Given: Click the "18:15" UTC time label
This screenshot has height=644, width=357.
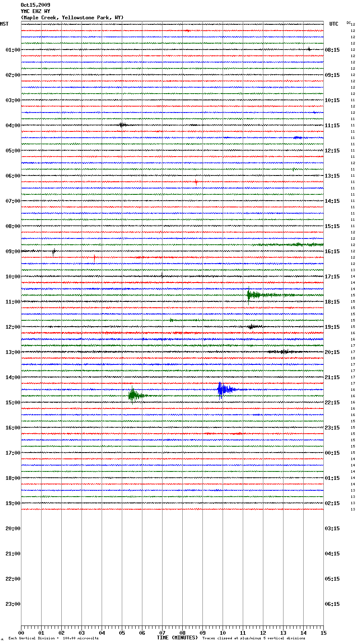Looking at the screenshot, I should 332,302.
